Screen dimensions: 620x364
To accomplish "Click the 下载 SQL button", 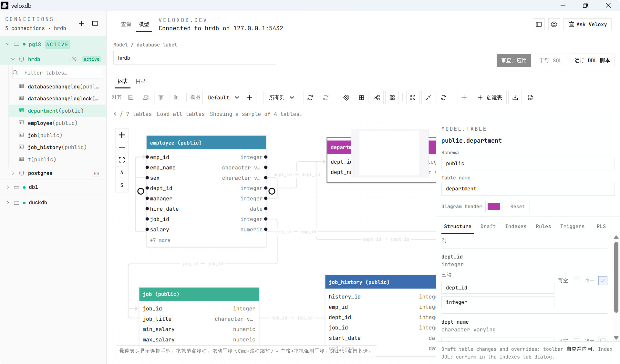I will click(x=551, y=60).
